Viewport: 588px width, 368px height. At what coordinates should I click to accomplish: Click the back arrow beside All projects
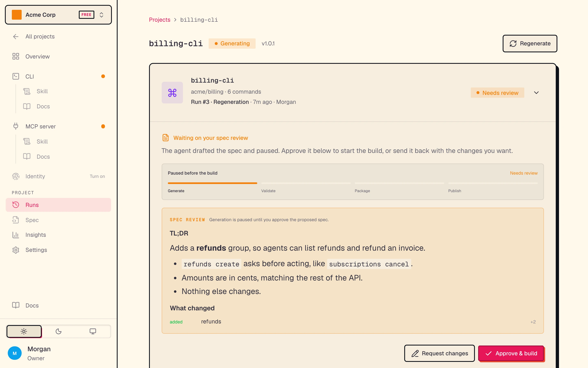(16, 37)
